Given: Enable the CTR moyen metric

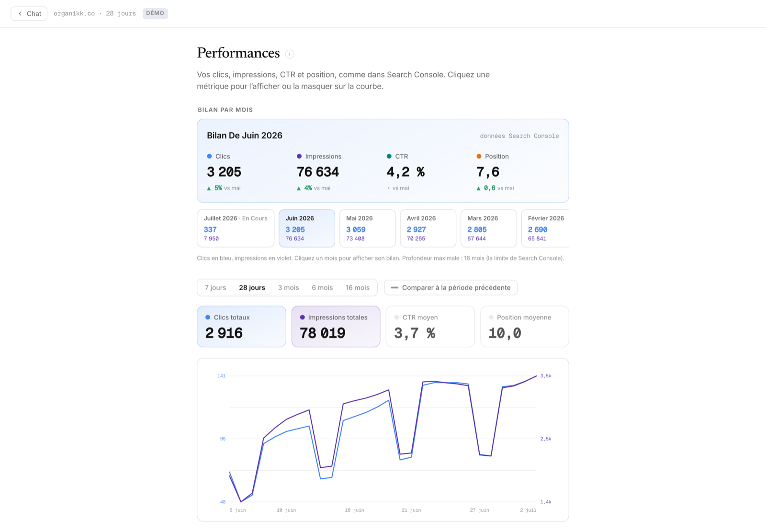Looking at the screenshot, I should (430, 327).
